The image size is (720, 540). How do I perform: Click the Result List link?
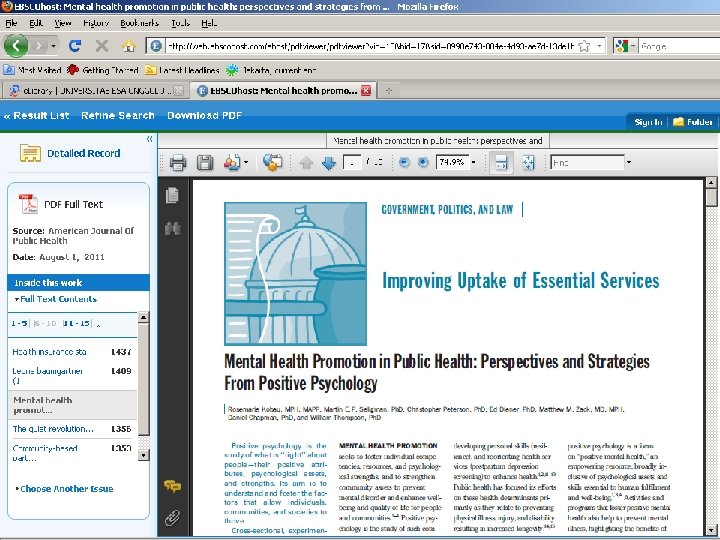tap(36, 116)
